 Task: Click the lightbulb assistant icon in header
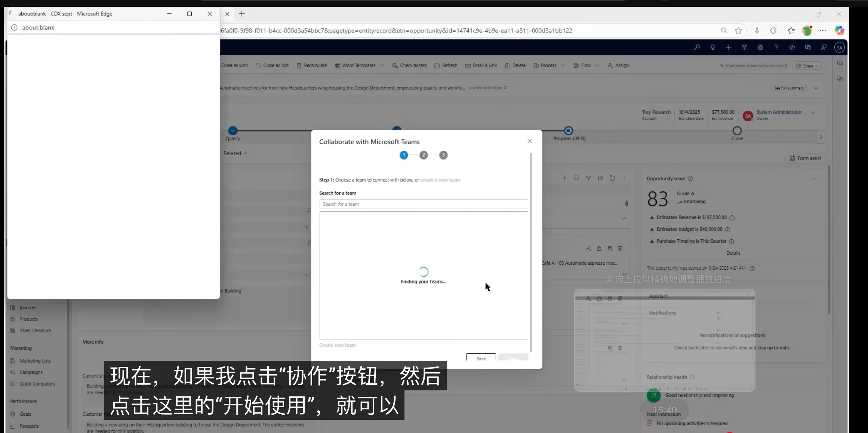(x=712, y=47)
